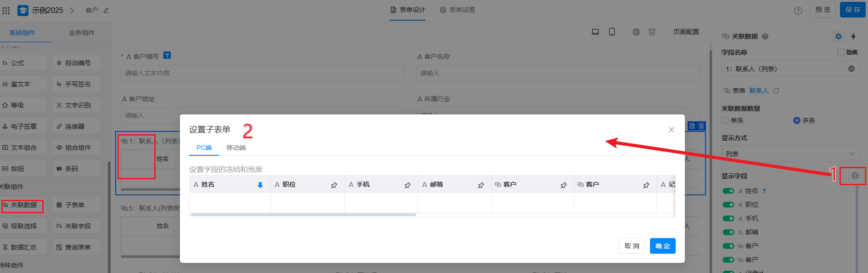Click the 确定 button
This screenshot has width=868, height=273.
[662, 246]
